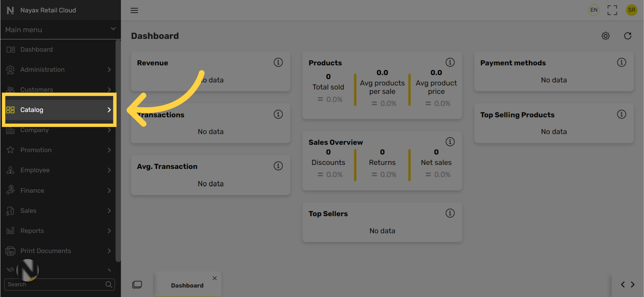The height and width of the screenshot is (297, 644).
Task: Show info for Top Sellers card
Action: pos(450,213)
